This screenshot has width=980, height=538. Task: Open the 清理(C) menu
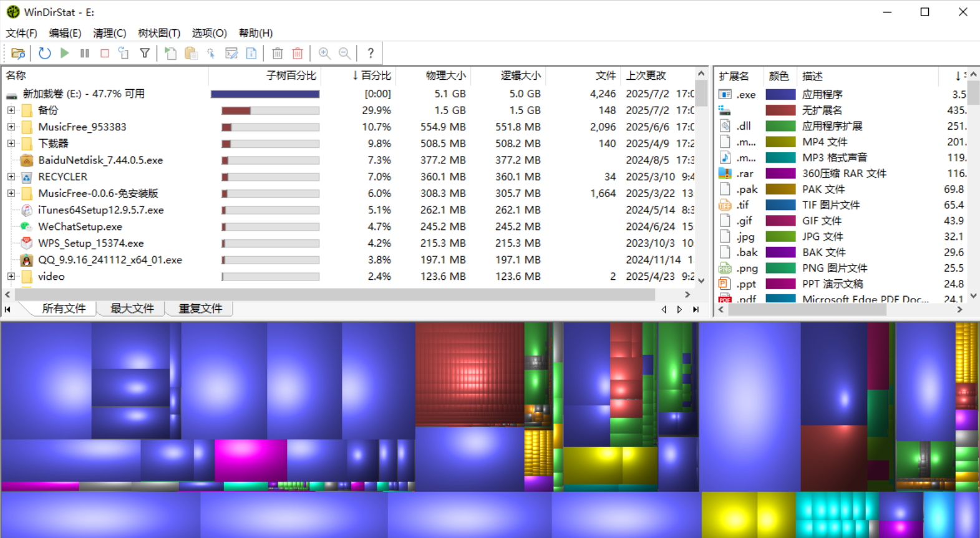[109, 33]
